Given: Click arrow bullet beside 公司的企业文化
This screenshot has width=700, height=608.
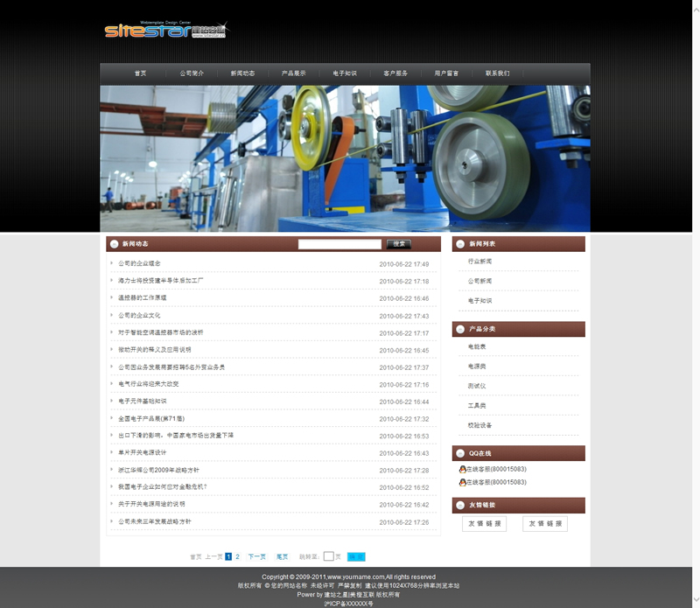Looking at the screenshot, I should click(x=112, y=315).
